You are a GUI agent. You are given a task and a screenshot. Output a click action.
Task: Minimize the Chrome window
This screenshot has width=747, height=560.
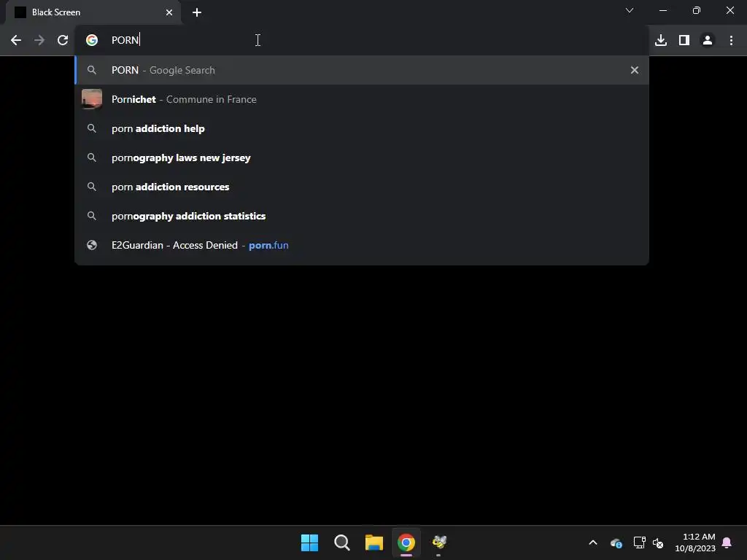point(662,10)
